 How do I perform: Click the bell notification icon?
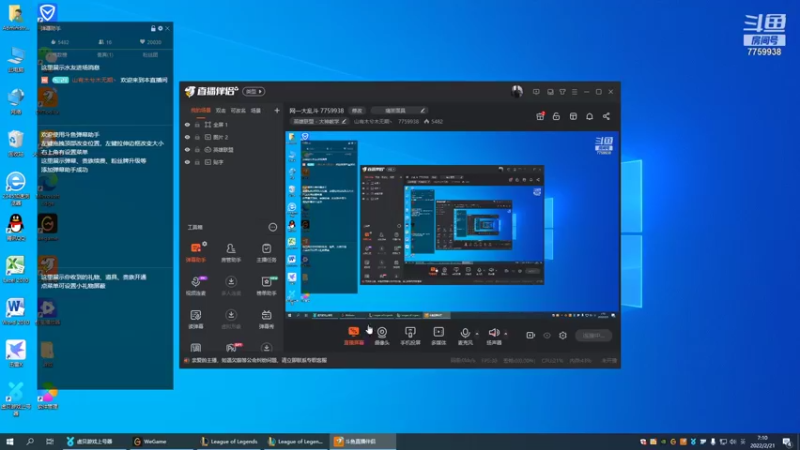click(x=589, y=116)
